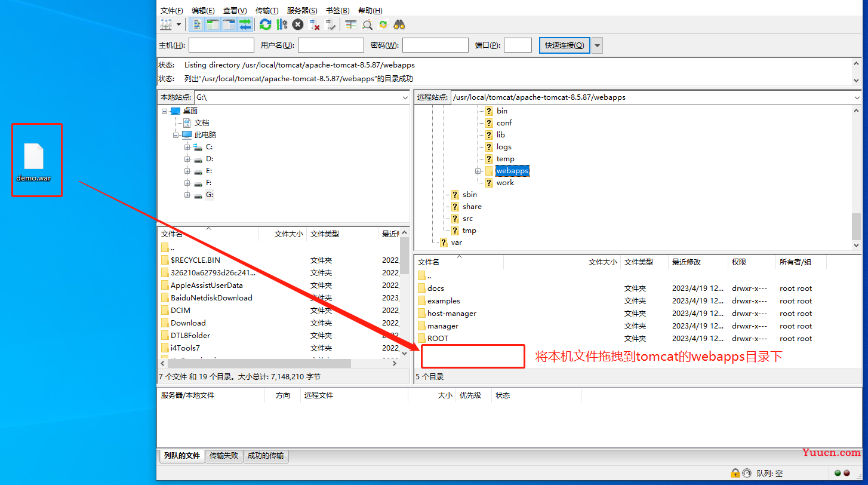Screen dimensions: 868x485
Task: Click reconnect icon with grey checkmark
Action: point(331,24)
